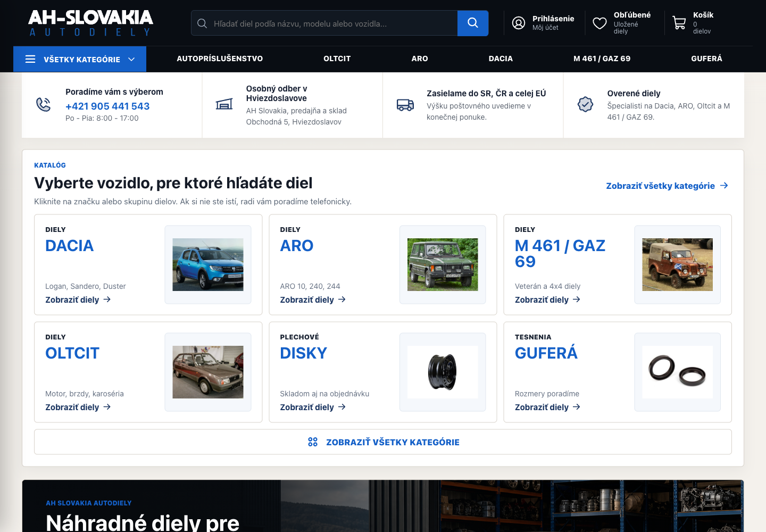Click the grid icon in Zobraziť všetky kategórie button
Viewport: 766px width, 532px height.
click(x=313, y=442)
